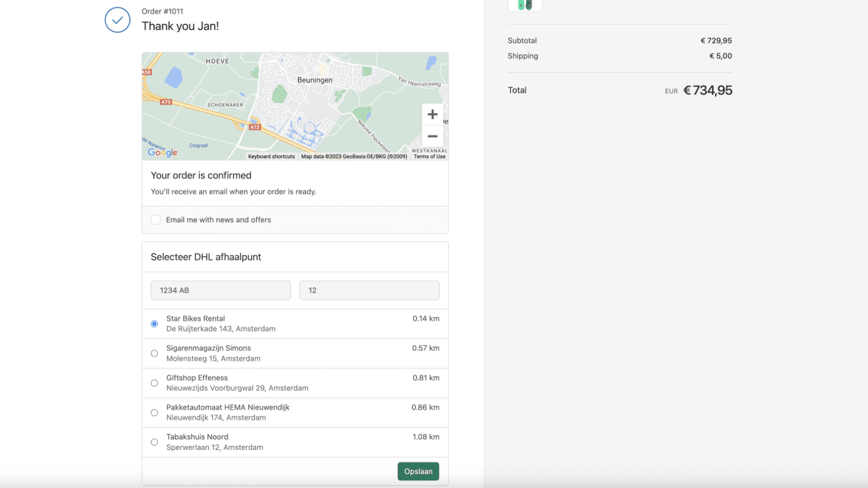868x488 pixels.
Task: Click the order confirmed checkmark icon
Action: (x=118, y=20)
